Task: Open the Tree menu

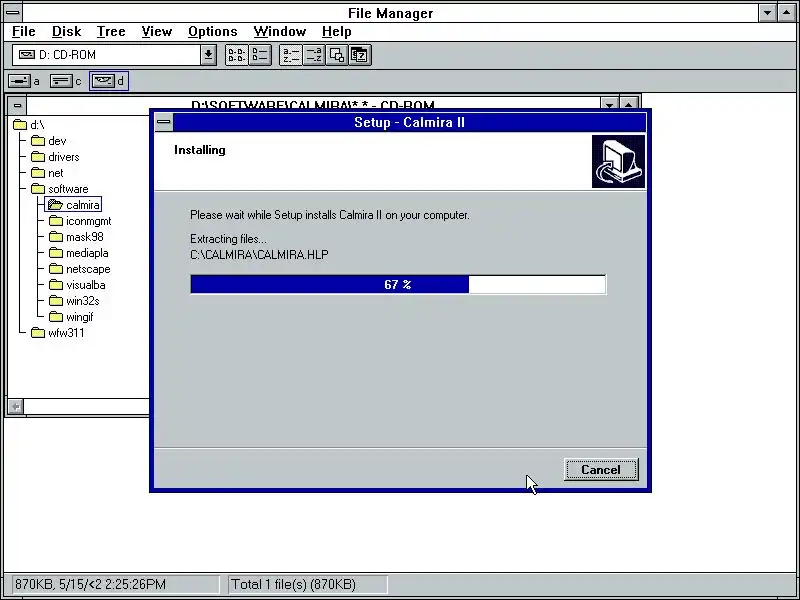Action: (111, 32)
